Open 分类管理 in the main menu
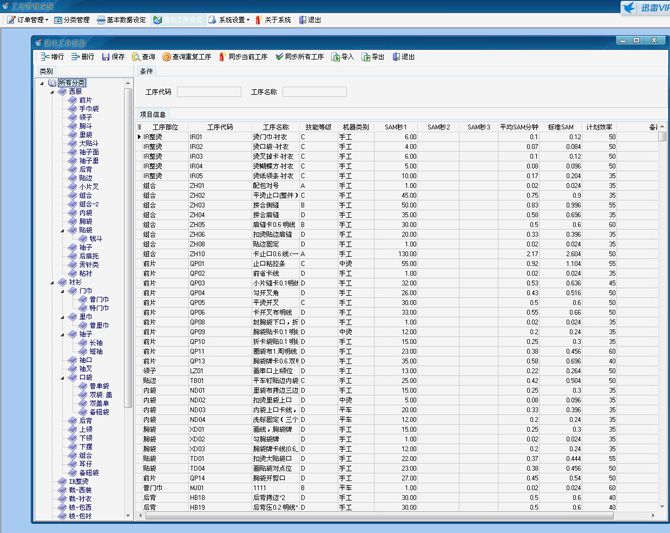Image resolution: width=670 pixels, height=533 pixels. (72, 20)
